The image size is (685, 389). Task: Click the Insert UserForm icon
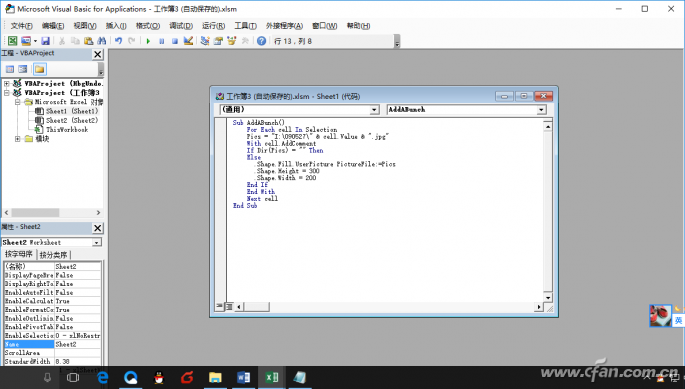click(x=26, y=41)
